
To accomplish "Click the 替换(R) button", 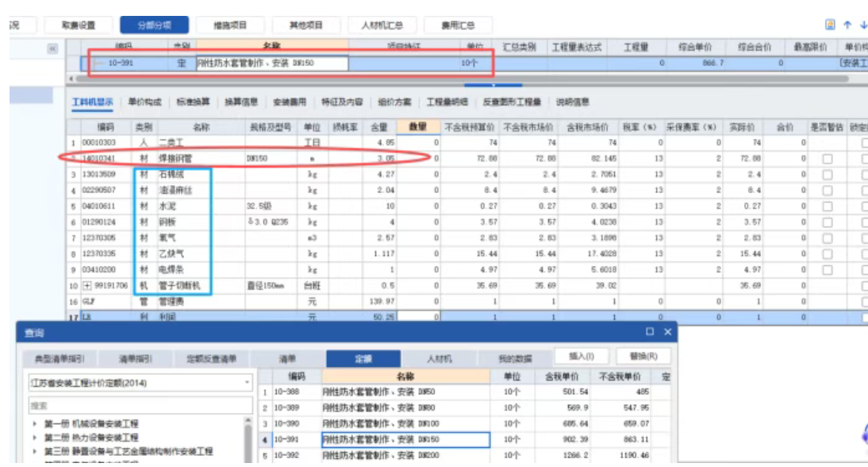I will (642, 356).
